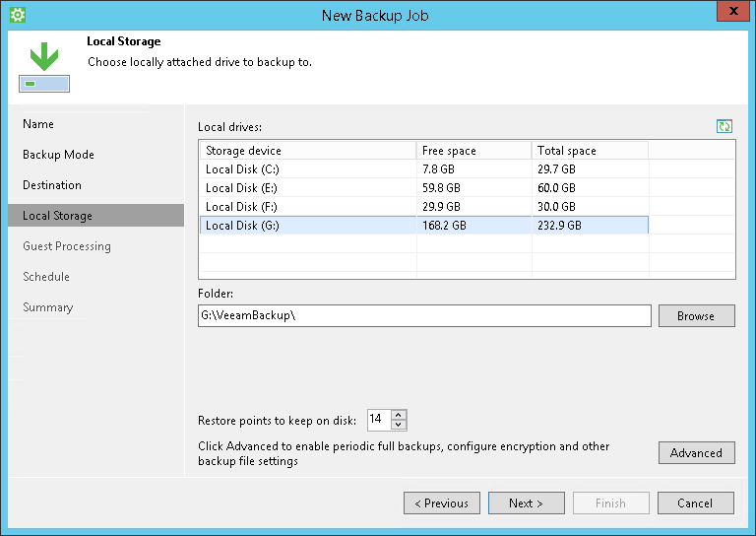Click the 60.0 GB total space cell
The height and width of the screenshot is (536, 756).
coord(591,187)
